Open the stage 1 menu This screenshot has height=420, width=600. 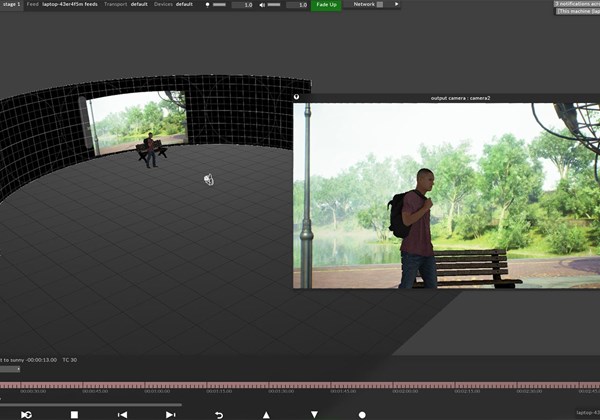click(11, 4)
